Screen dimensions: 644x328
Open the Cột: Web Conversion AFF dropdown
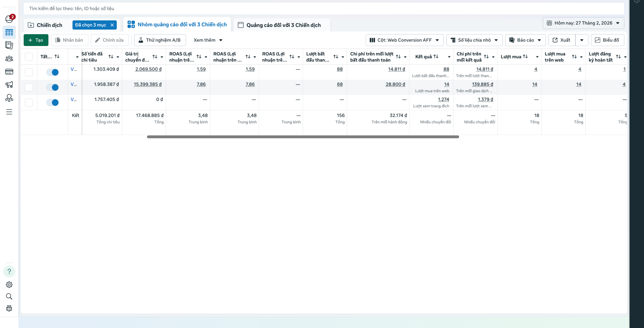[404, 40]
